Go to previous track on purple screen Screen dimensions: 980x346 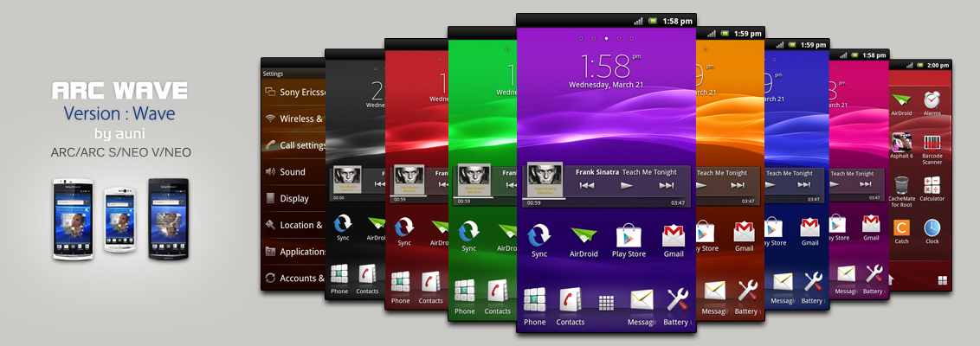tap(586, 185)
